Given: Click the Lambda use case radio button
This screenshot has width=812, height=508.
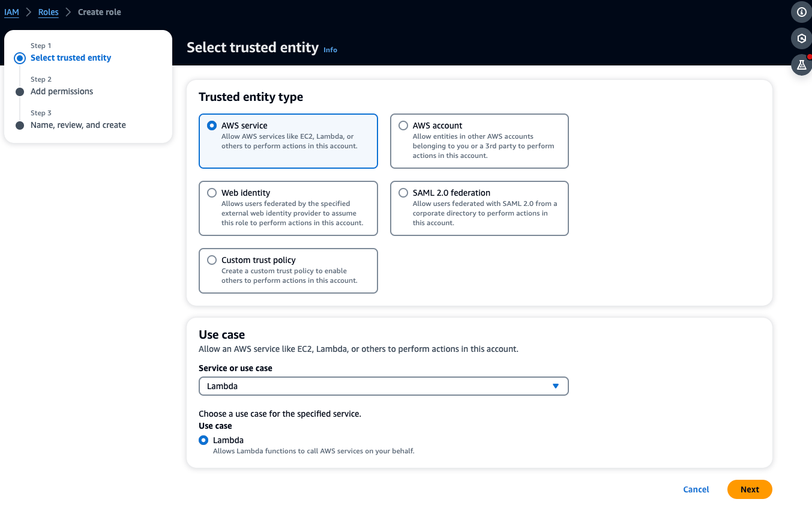Looking at the screenshot, I should [x=203, y=440].
